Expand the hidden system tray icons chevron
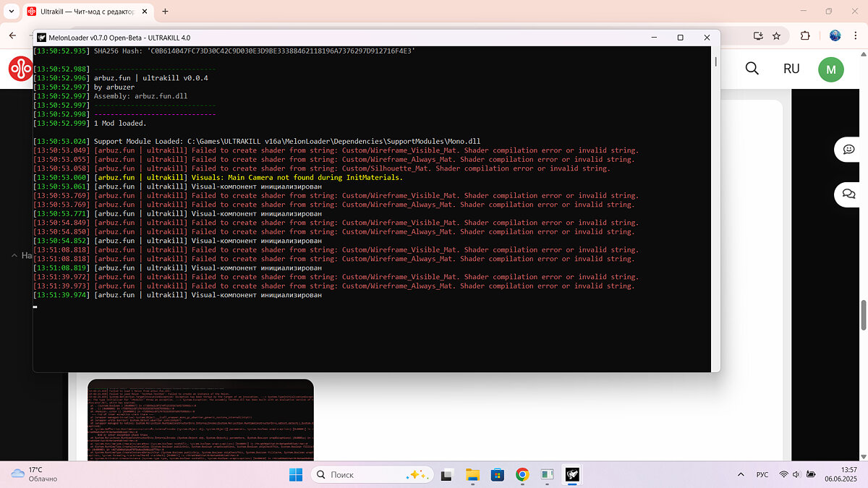The image size is (868, 488). tap(739, 474)
